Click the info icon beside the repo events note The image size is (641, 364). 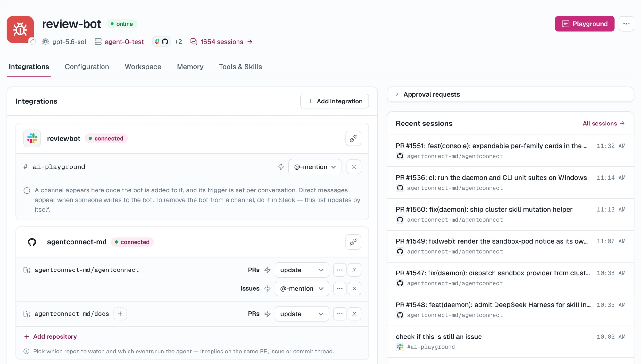(x=27, y=351)
